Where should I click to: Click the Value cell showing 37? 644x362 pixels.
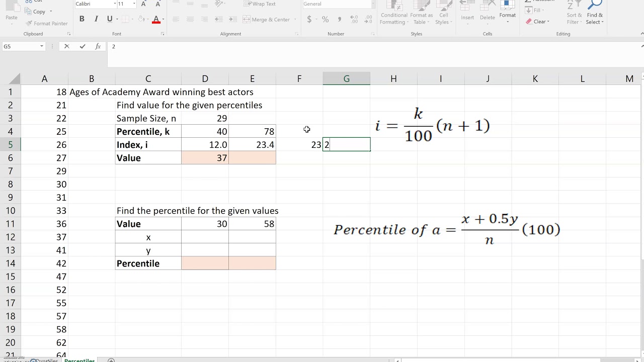point(205,158)
